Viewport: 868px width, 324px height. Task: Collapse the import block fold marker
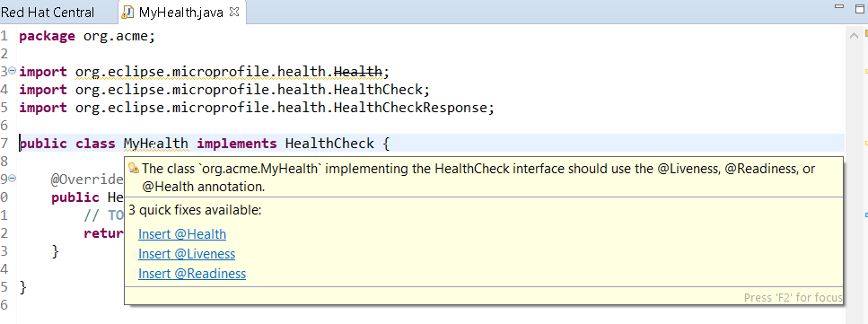click(x=13, y=71)
